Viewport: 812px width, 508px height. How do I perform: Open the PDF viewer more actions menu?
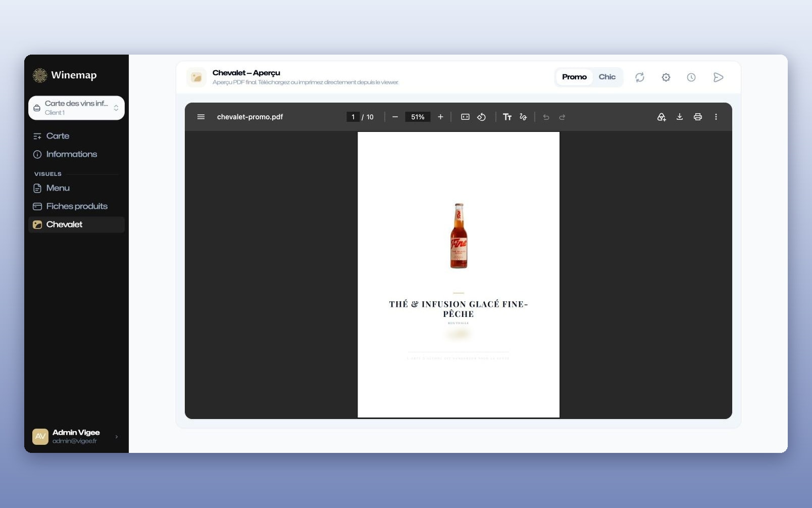716,117
